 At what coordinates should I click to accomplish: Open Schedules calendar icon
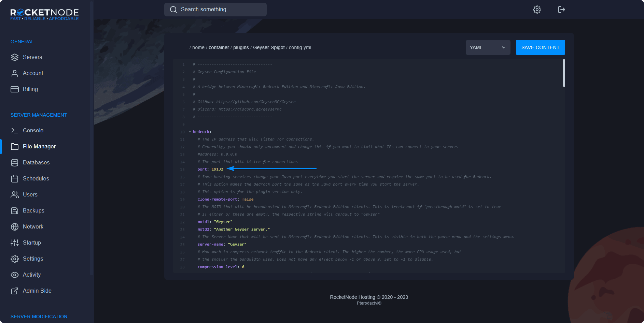point(15,179)
